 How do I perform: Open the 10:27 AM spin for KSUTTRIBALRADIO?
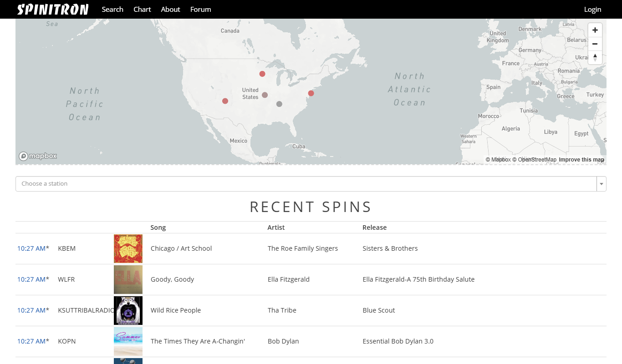(31, 310)
